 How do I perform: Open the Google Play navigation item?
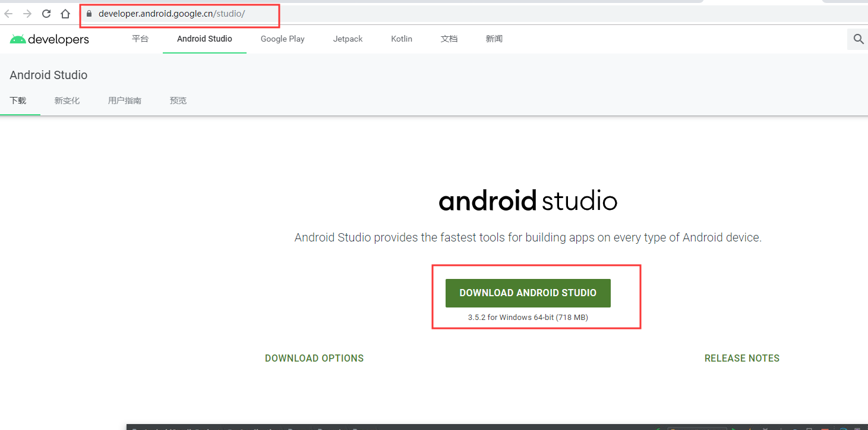coord(283,39)
